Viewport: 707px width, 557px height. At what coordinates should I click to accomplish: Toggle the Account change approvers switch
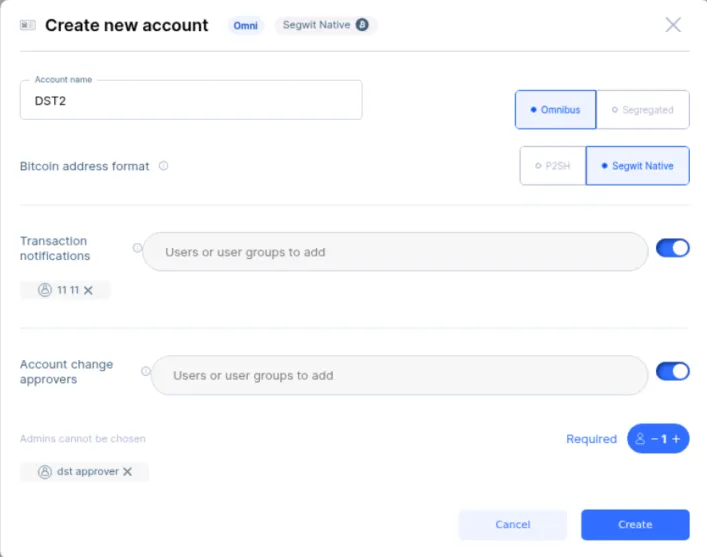click(672, 372)
